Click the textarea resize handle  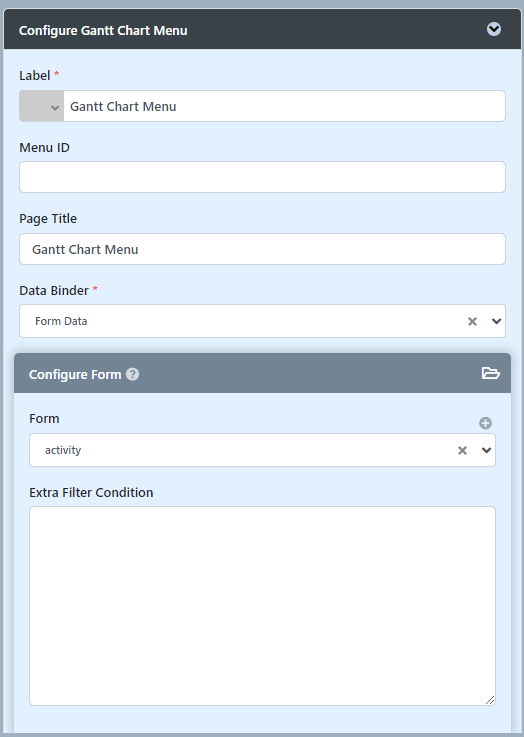490,700
